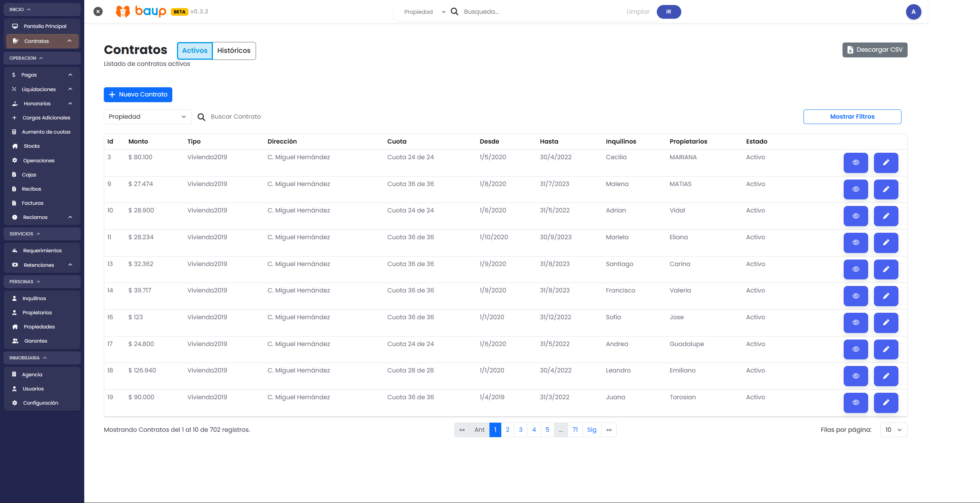
Task: Show details of contract 3 with eye button
Action: pyautogui.click(x=856, y=162)
